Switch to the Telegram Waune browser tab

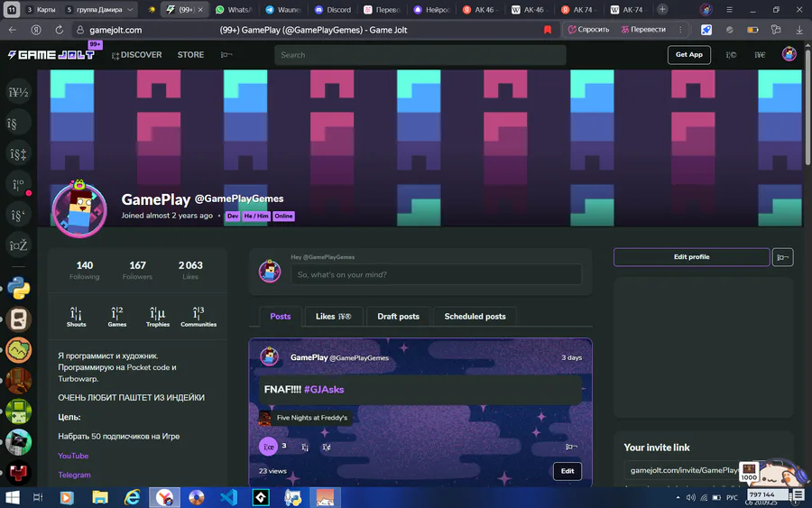283,9
